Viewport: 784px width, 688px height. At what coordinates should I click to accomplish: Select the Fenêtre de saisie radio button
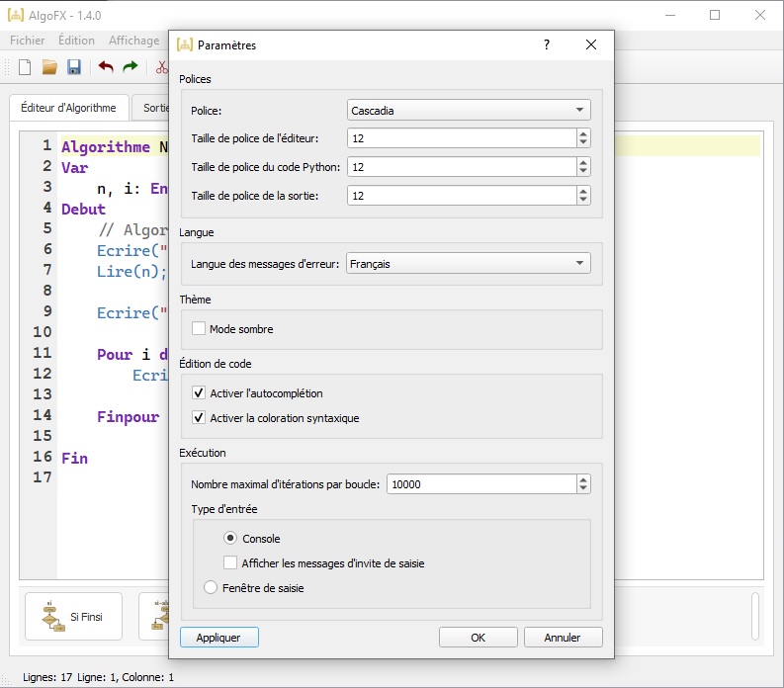tap(211, 587)
